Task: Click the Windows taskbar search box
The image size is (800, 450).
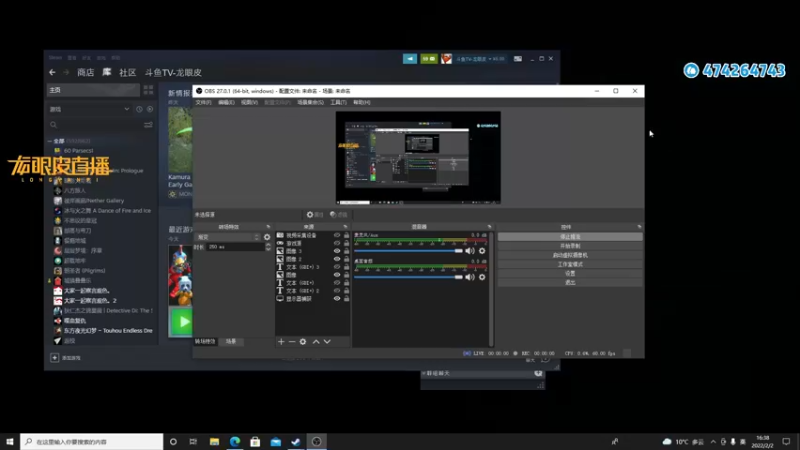Action: click(x=92, y=441)
